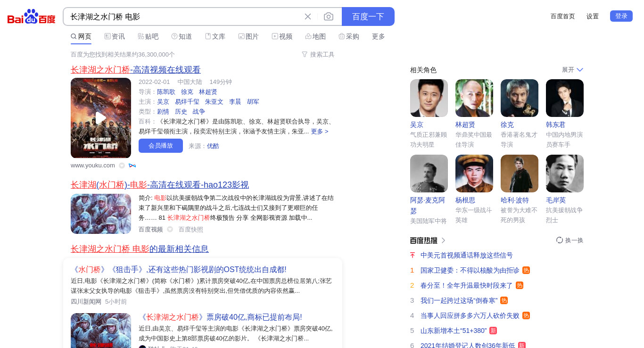Open hot search 当事人回应拼多多六万人砍价失败
Viewport: 644px width, 348px height.
[470, 316]
